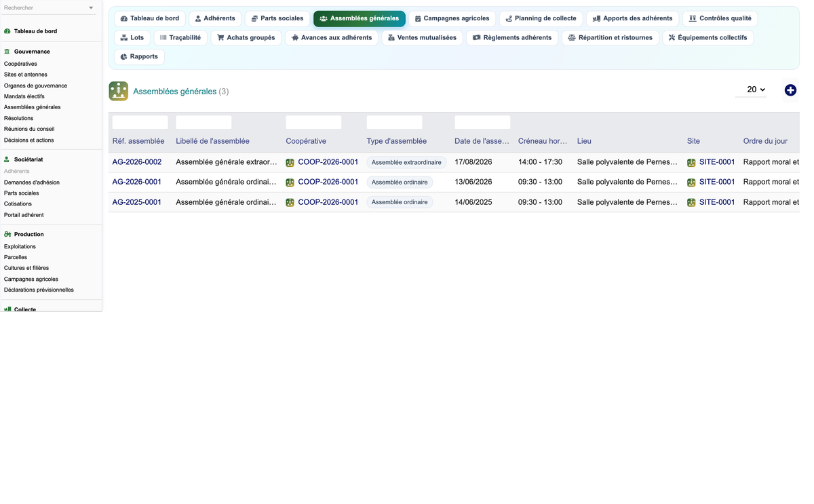Open the Répartition et ristournes tab
The width and height of the screenshot is (814, 504).
pyautogui.click(x=610, y=37)
